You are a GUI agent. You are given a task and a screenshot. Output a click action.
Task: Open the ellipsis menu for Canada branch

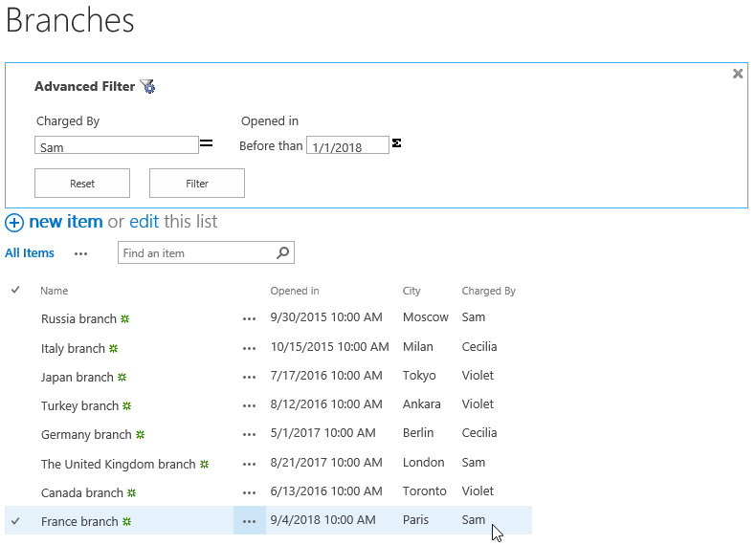pyautogui.click(x=249, y=493)
